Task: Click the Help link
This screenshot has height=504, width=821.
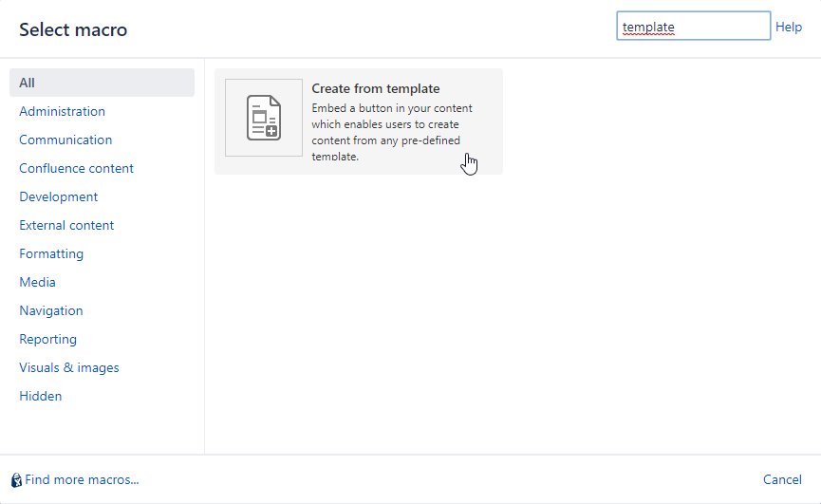Action: click(x=789, y=27)
